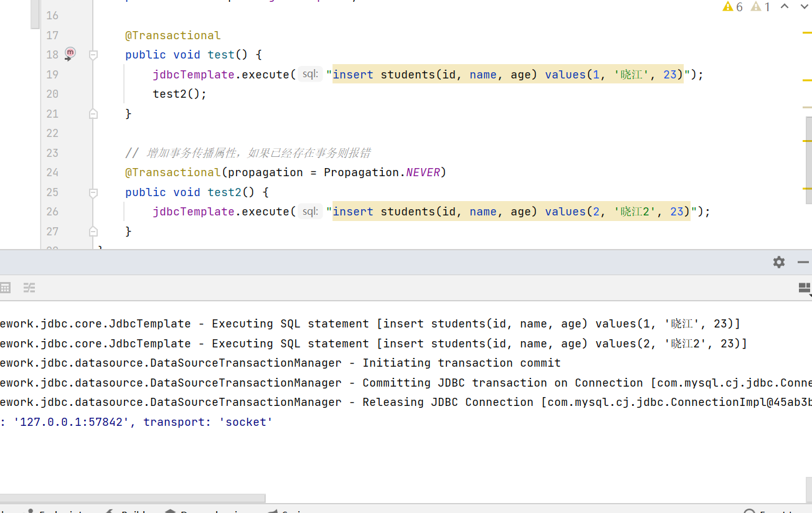The height and width of the screenshot is (513, 812).
Task: Click the yellow warnings indicator showing 6
Action: [733, 7]
